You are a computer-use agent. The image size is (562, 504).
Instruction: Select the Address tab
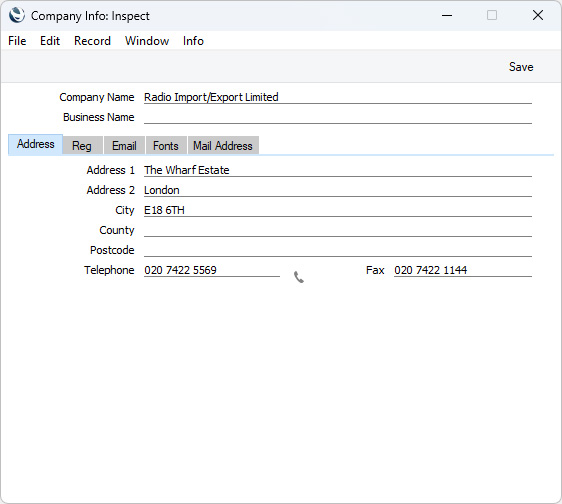tap(35, 144)
